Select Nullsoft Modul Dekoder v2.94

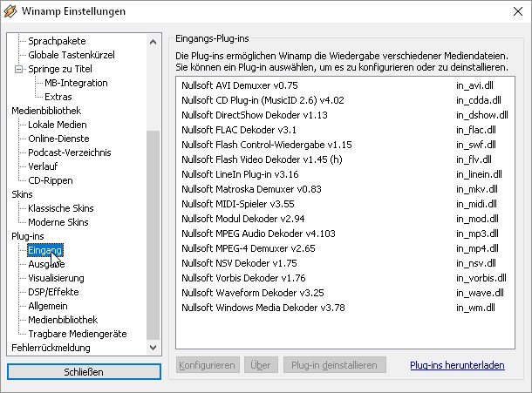[x=345, y=219]
